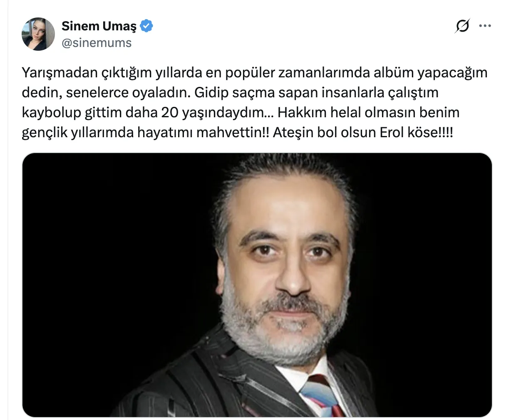Open the three-dot more options menu
This screenshot has height=420, width=506.
(485, 26)
